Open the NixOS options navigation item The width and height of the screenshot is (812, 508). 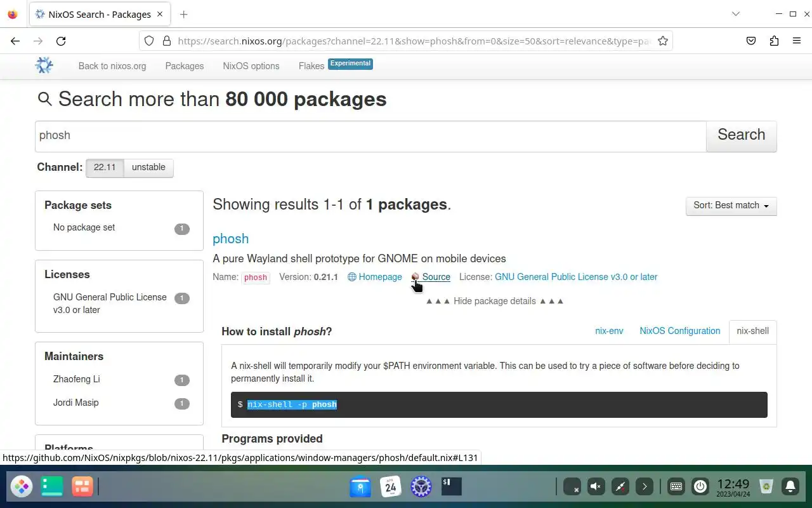pos(251,66)
